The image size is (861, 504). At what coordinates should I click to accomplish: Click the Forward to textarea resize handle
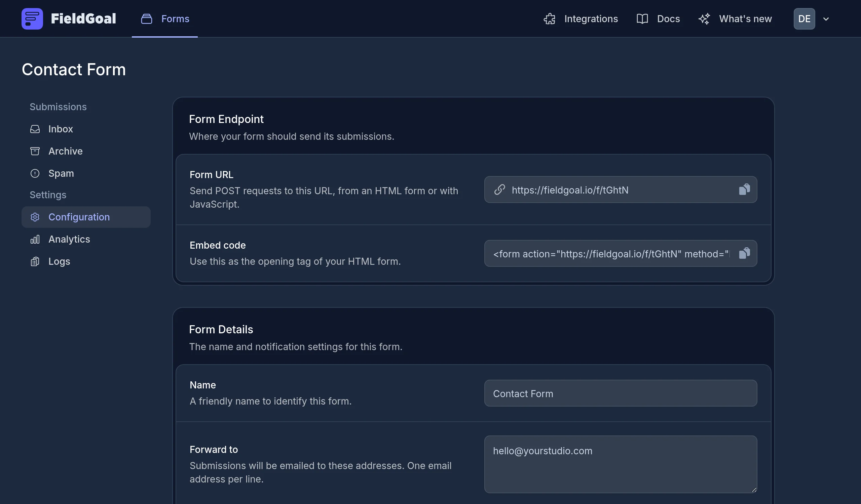pyautogui.click(x=754, y=489)
